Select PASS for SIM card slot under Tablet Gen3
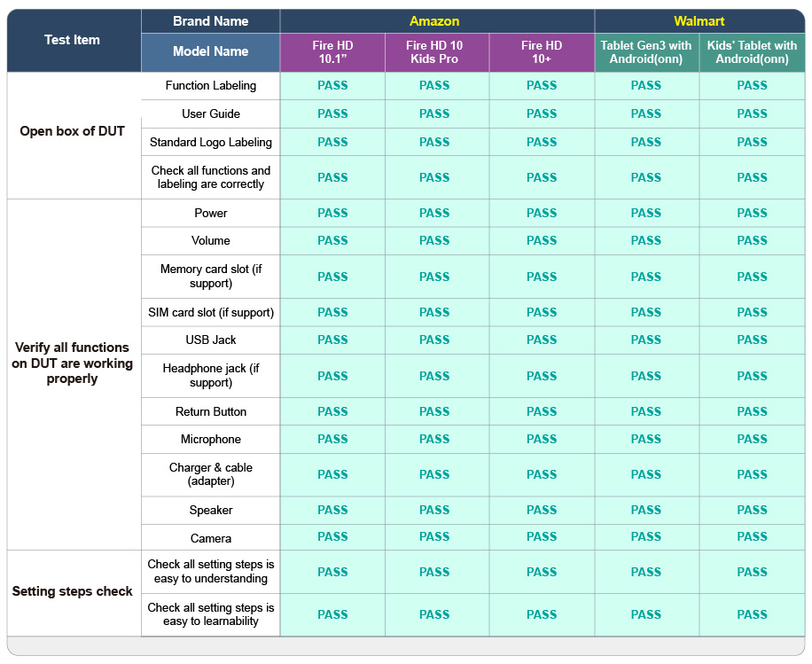Image resolution: width=812 pixels, height=664 pixels. click(x=645, y=312)
